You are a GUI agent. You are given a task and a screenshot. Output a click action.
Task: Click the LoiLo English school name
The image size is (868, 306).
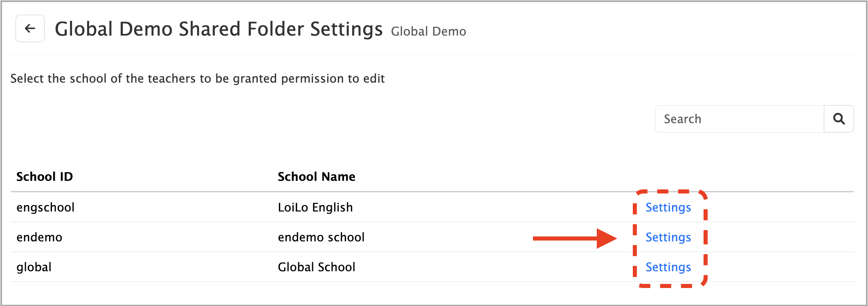pos(315,207)
